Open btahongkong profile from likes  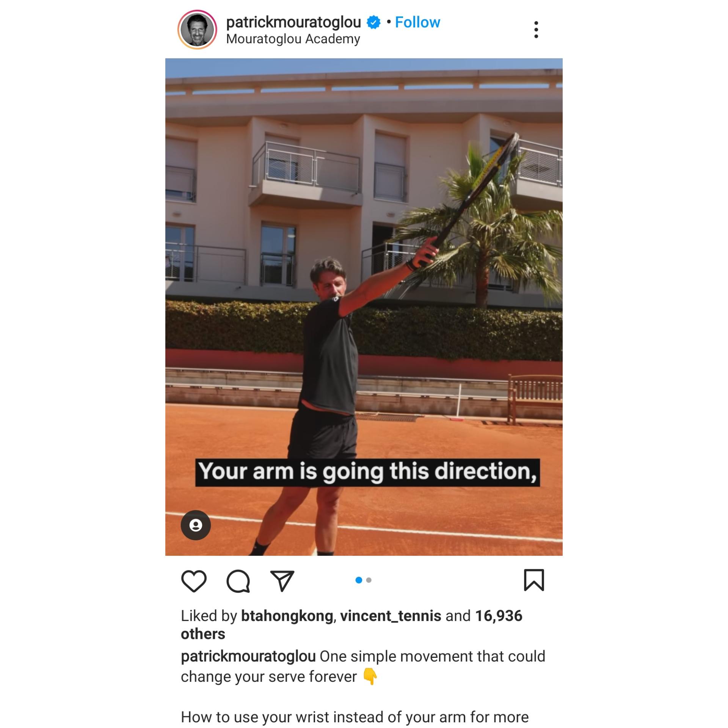point(287,616)
